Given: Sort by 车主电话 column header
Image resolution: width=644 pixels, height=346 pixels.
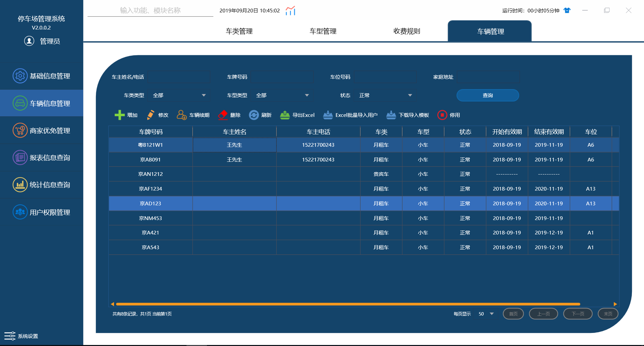Looking at the screenshot, I should point(318,132).
